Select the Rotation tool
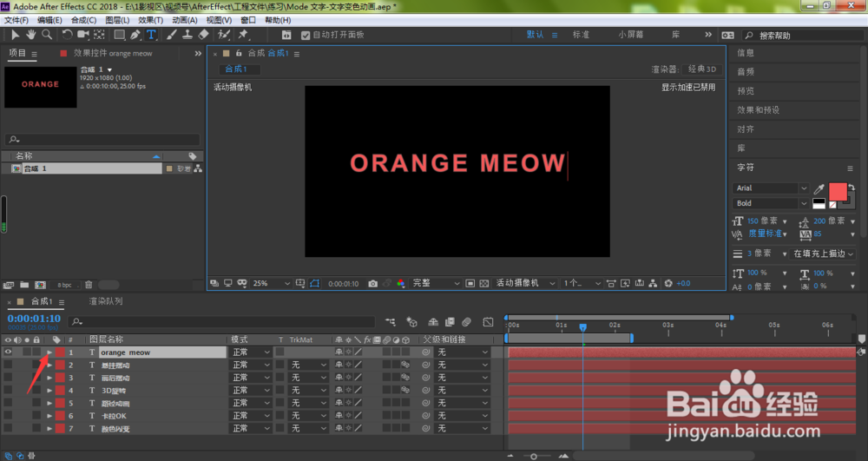Viewport: 868px width, 461px height. pyautogui.click(x=67, y=35)
